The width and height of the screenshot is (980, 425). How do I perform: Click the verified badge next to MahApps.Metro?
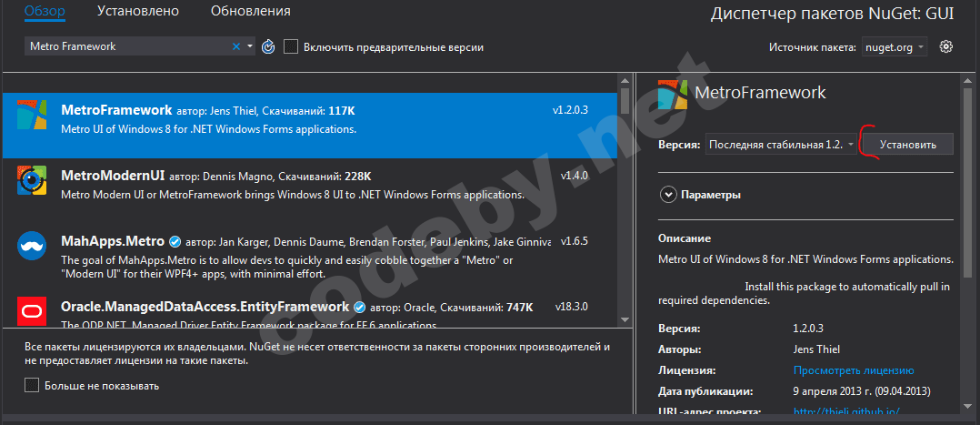click(175, 241)
